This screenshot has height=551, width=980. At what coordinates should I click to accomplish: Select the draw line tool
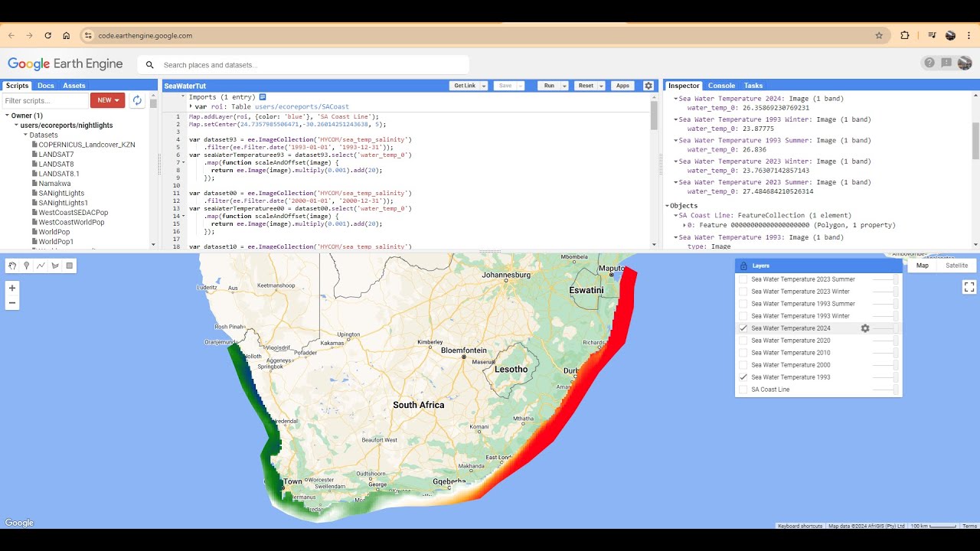point(41,266)
